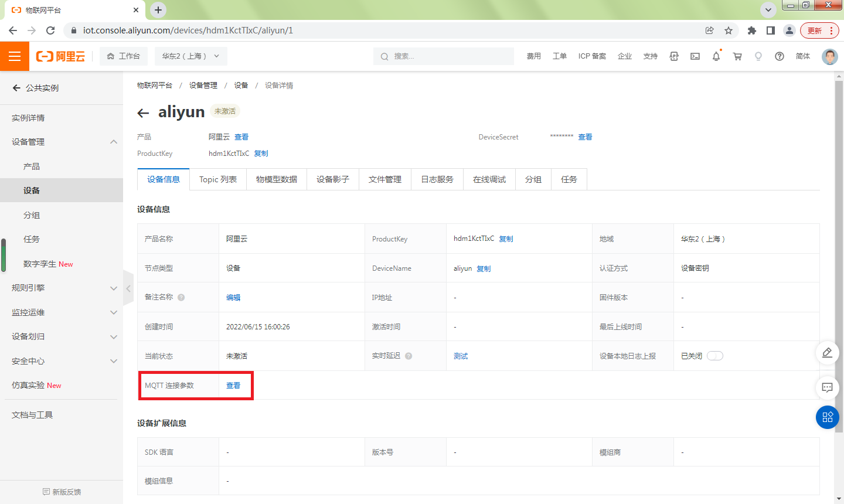Go back using arrow beside aliyun title

tap(143, 113)
